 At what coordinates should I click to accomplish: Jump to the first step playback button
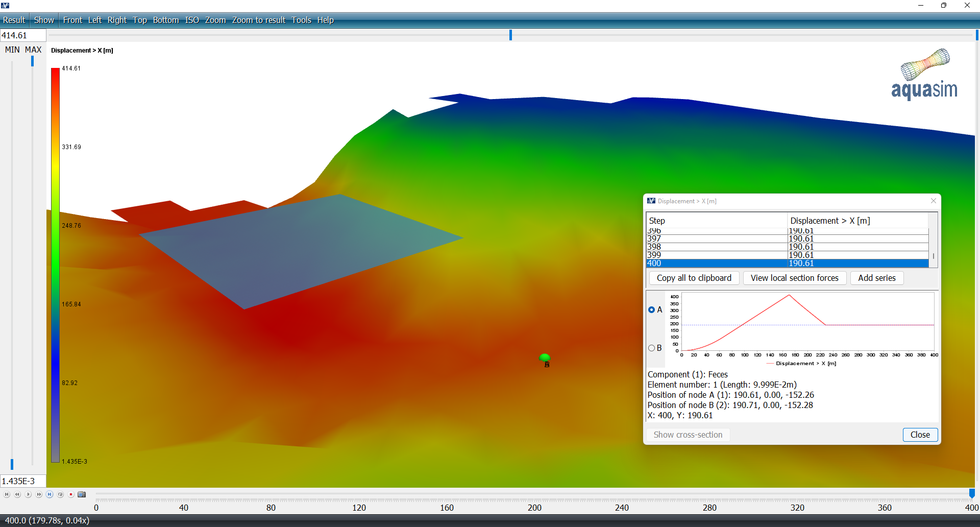(7, 494)
